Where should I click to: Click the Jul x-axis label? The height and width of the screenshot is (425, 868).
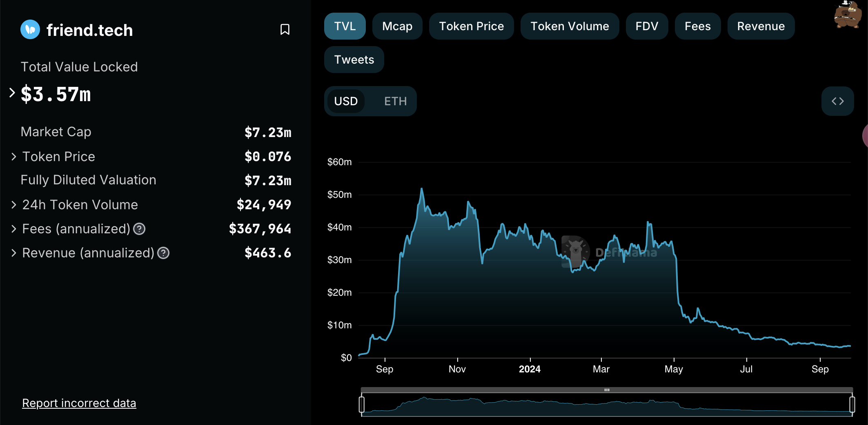(x=746, y=369)
